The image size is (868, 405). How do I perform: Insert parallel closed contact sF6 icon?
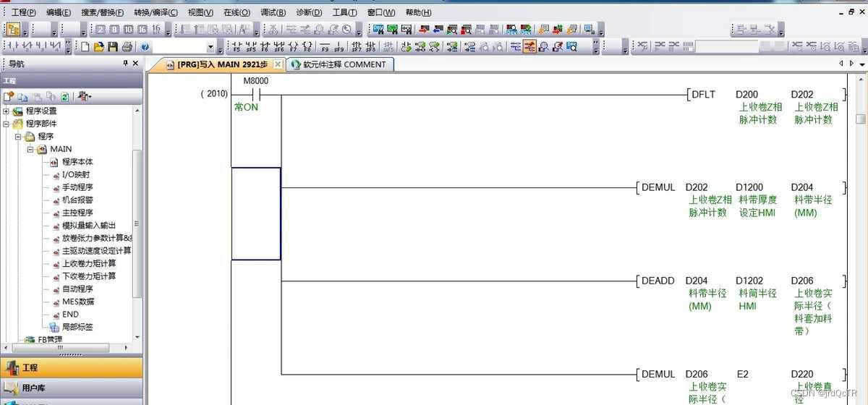279,47
